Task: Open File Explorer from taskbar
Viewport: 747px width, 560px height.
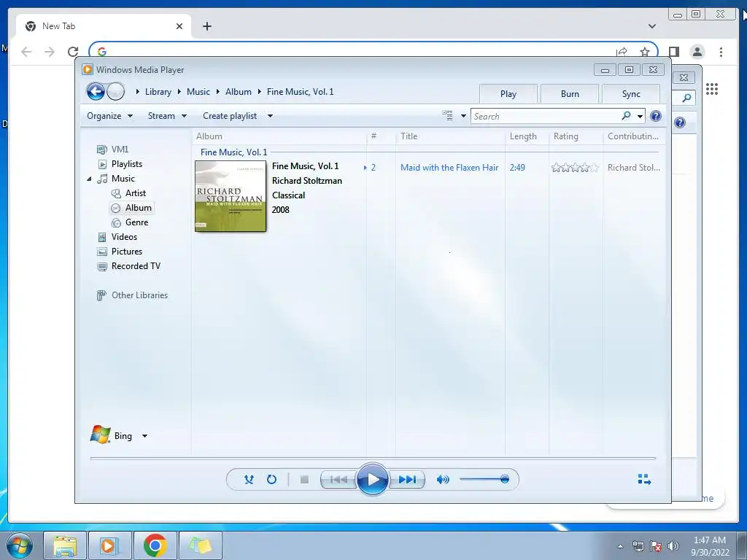Action: [x=65, y=545]
